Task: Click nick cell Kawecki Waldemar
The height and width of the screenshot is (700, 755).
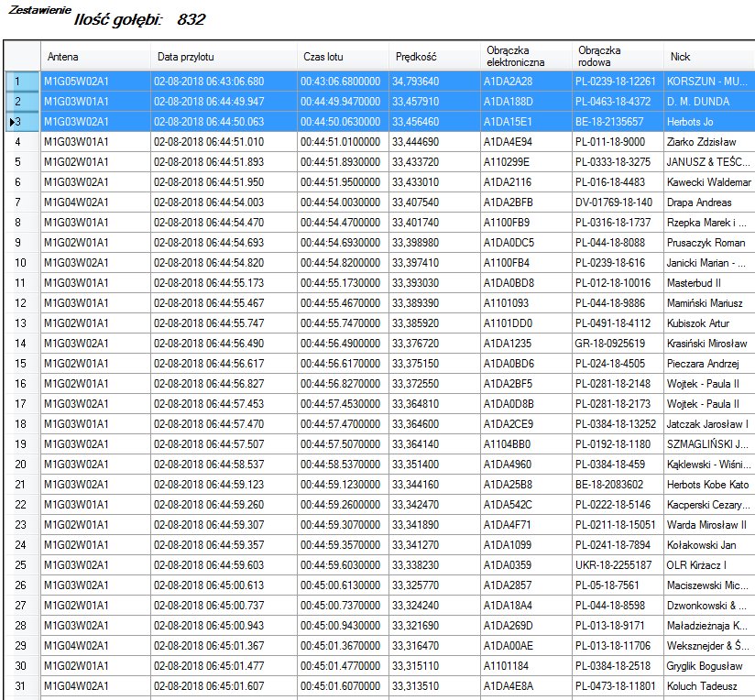Action: [x=709, y=182]
